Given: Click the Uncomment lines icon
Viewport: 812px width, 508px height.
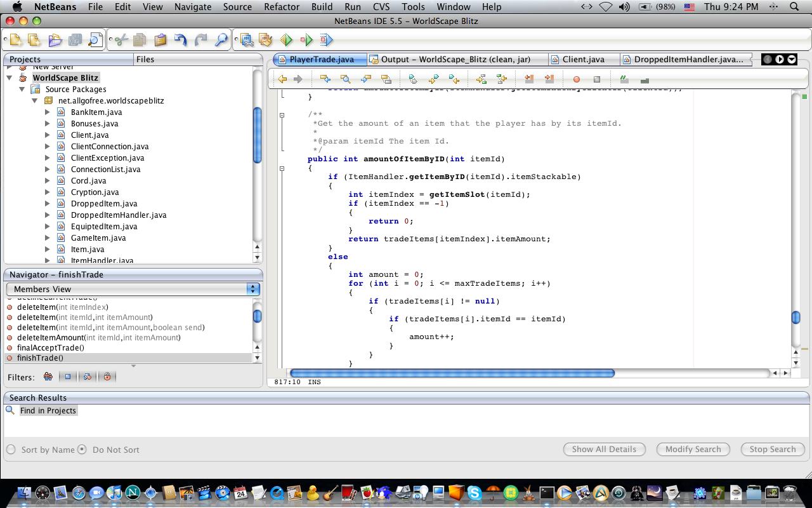Looking at the screenshot, I should [x=645, y=79].
